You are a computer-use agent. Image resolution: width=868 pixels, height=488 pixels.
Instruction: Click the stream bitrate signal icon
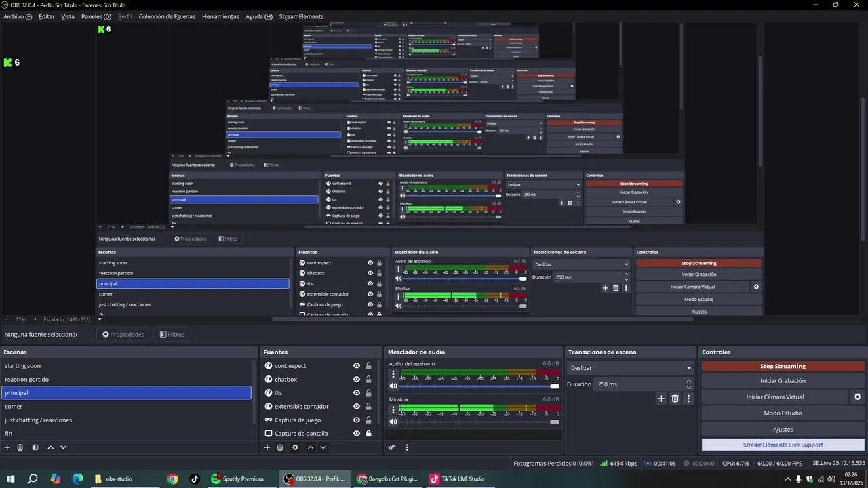(604, 464)
